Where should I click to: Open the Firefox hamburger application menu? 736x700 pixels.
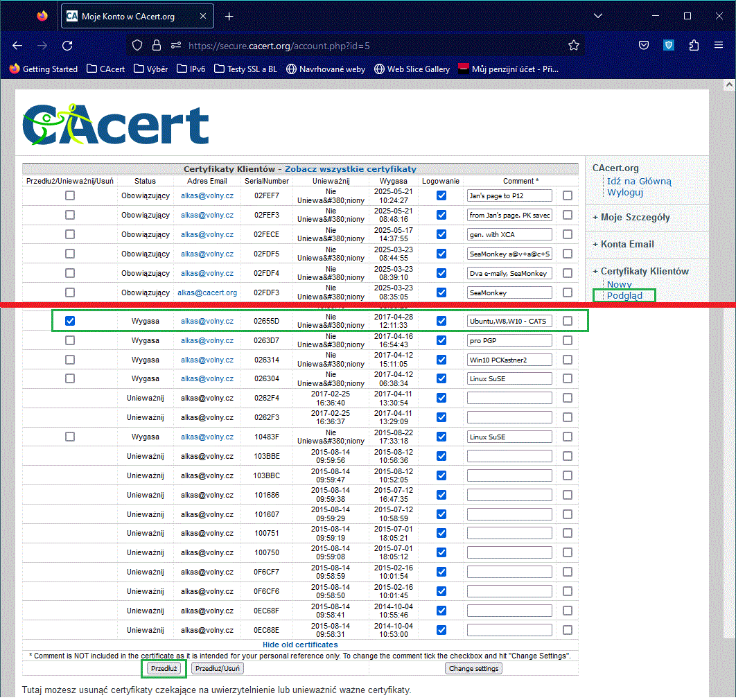[x=719, y=46]
